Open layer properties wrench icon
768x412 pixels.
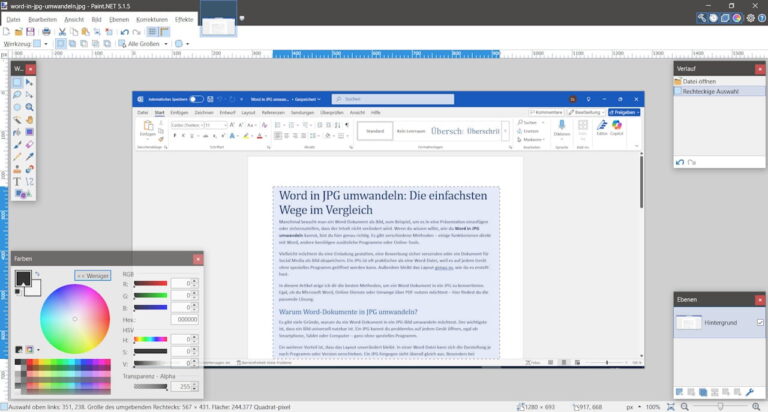click(749, 392)
